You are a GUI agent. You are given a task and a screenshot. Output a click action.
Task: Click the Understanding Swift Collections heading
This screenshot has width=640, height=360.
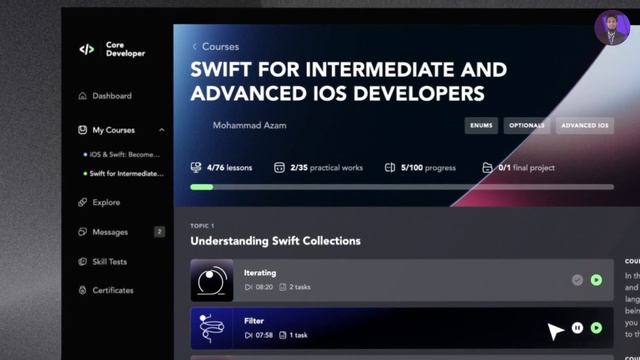(x=276, y=241)
